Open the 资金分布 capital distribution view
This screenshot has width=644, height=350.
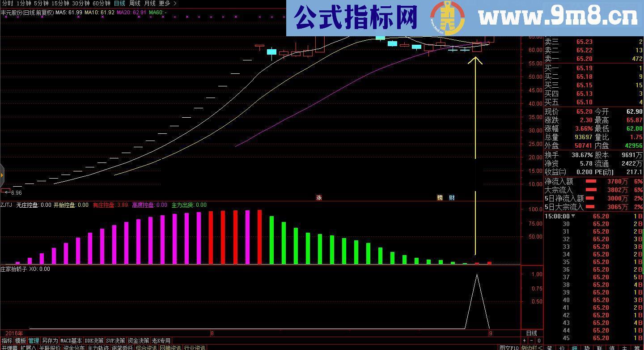pos(75,347)
